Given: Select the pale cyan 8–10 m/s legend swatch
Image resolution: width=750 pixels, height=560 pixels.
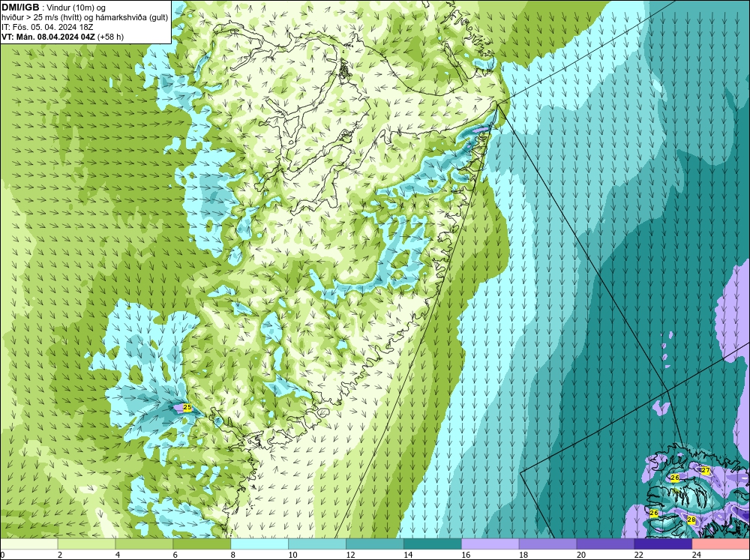Looking at the screenshot, I should click(x=259, y=544).
